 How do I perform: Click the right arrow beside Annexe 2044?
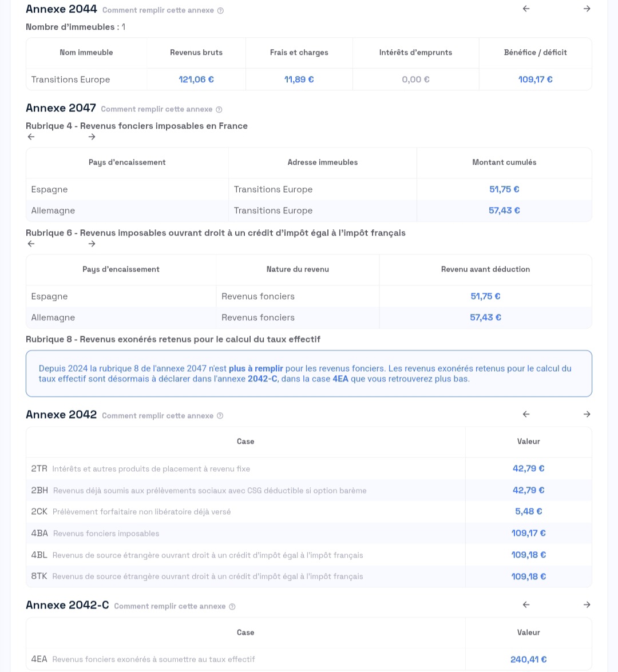587,9
